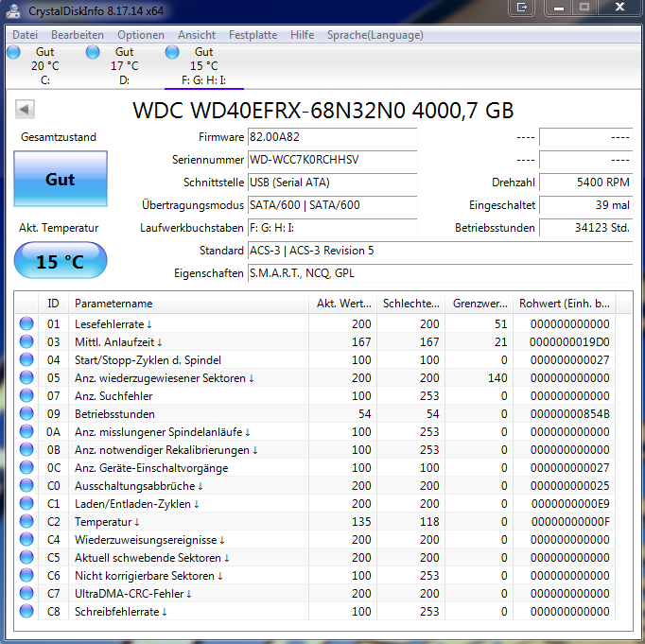645x644 pixels.
Task: Click the Schlechte... column header
Action: pos(411,304)
